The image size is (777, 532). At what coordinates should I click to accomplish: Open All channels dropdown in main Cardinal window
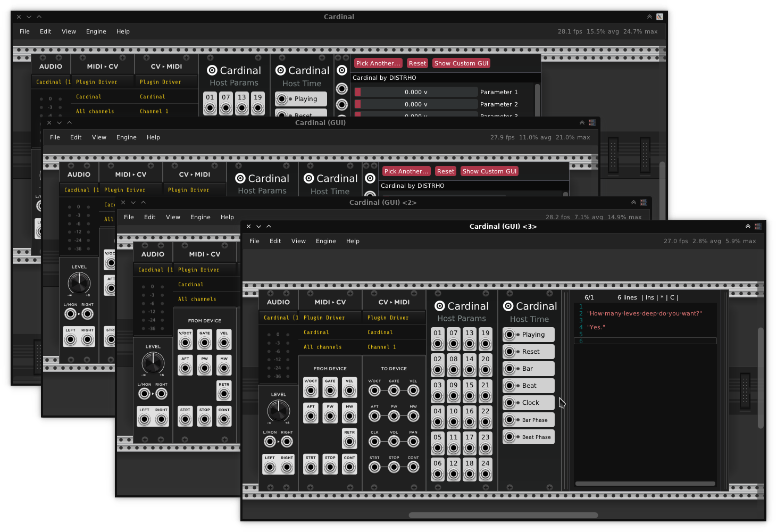tap(102, 111)
